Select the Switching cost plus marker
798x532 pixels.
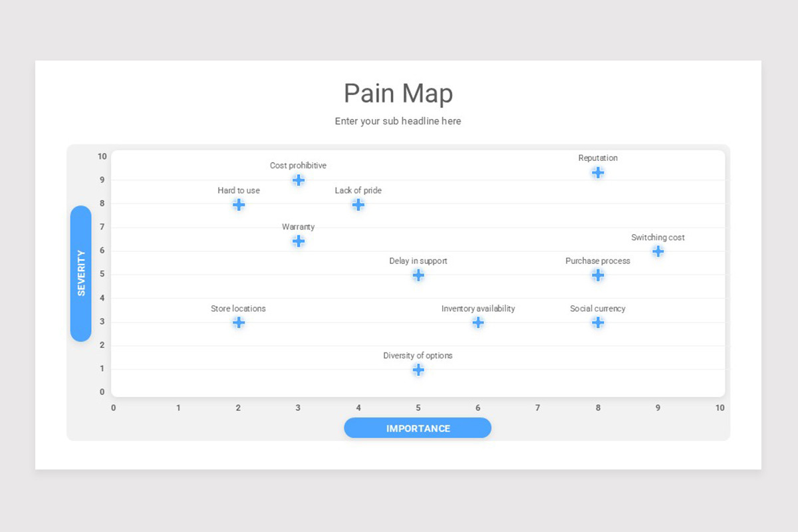pos(658,251)
